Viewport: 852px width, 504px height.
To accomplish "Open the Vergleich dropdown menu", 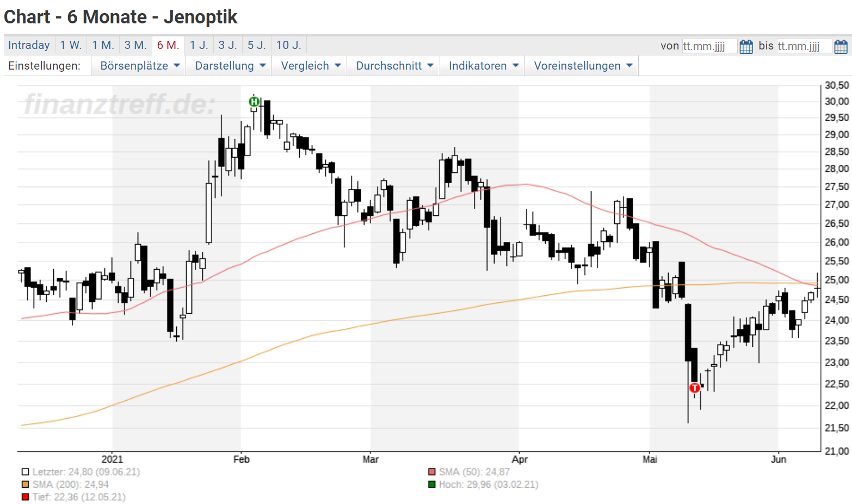I will coord(310,66).
